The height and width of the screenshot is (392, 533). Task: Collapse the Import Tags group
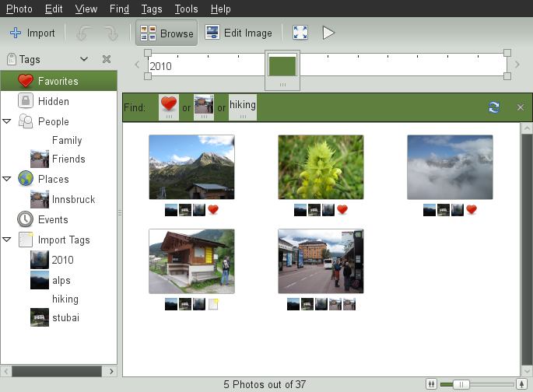click(x=7, y=240)
